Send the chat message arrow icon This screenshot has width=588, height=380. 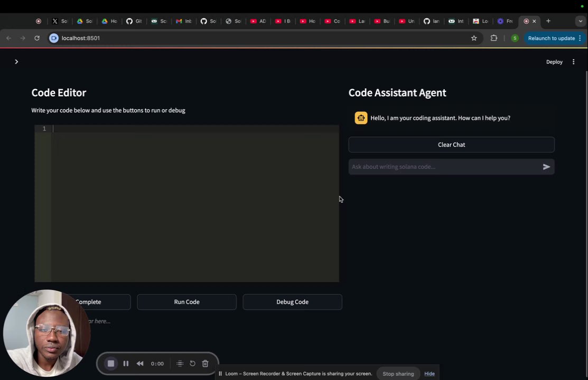click(546, 167)
